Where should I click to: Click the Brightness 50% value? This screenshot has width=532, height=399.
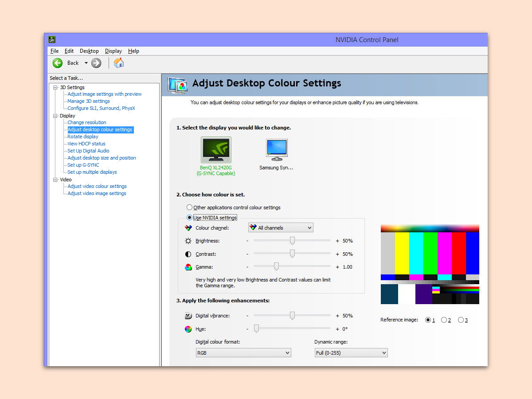point(348,241)
